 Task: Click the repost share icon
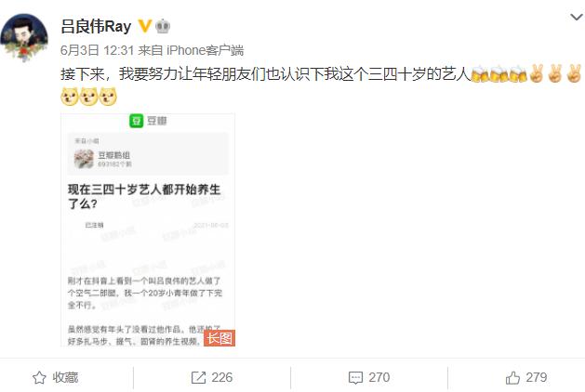[x=198, y=377]
